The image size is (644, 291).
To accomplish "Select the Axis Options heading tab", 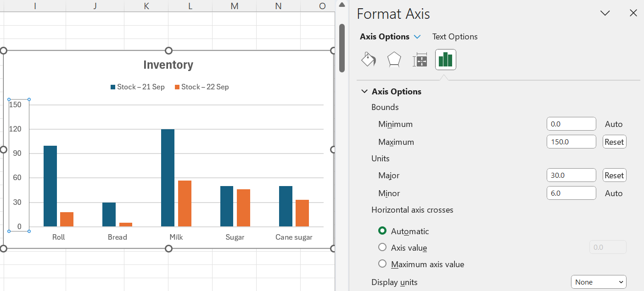I will (385, 37).
